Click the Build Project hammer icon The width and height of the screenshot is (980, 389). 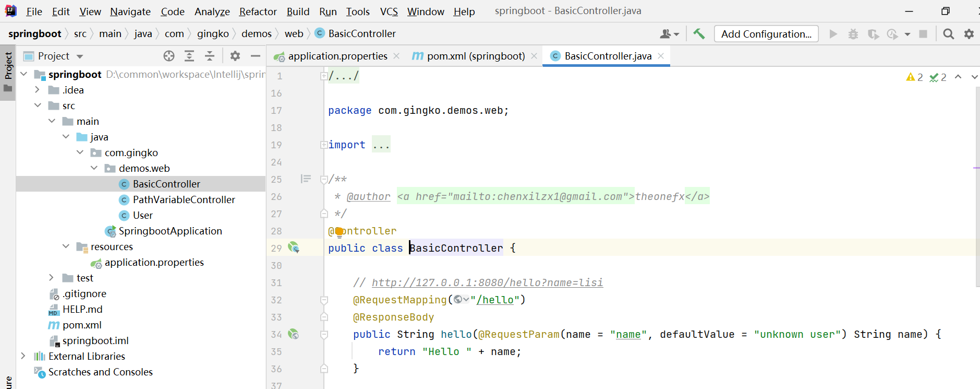point(699,34)
